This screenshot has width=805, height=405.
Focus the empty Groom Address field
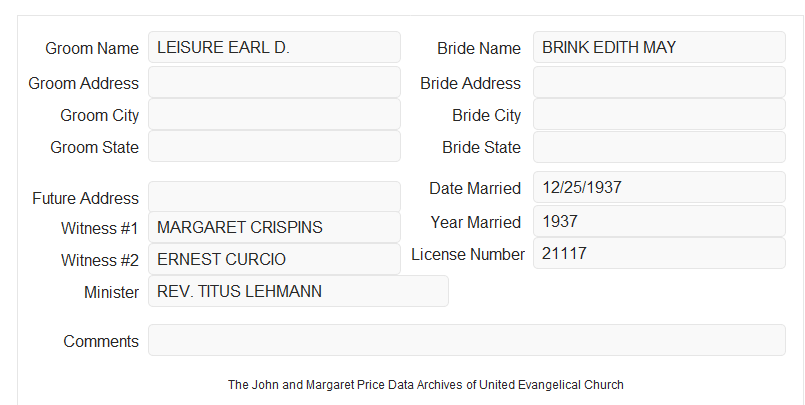point(274,82)
